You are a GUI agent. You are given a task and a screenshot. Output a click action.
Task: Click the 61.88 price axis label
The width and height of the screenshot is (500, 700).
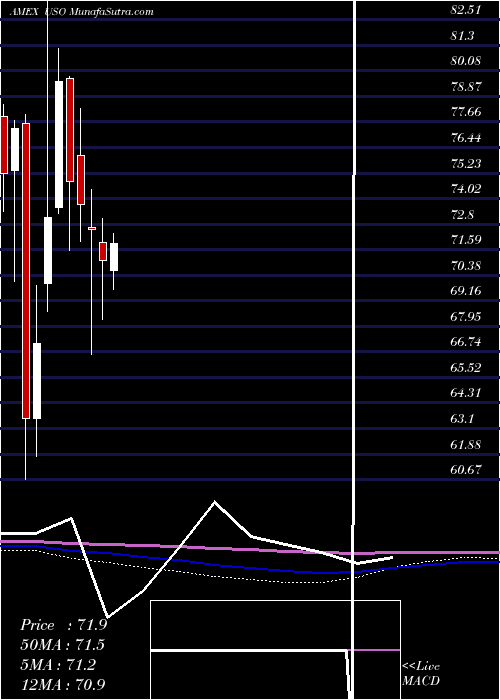[466, 444]
